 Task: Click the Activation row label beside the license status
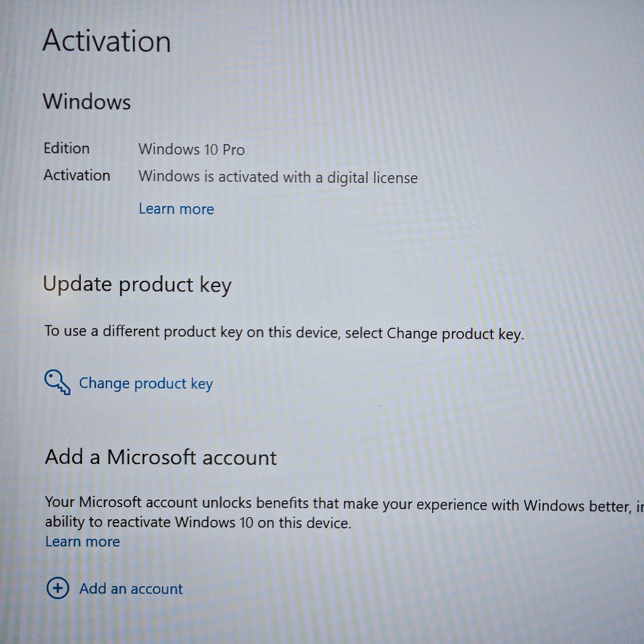coord(77,175)
